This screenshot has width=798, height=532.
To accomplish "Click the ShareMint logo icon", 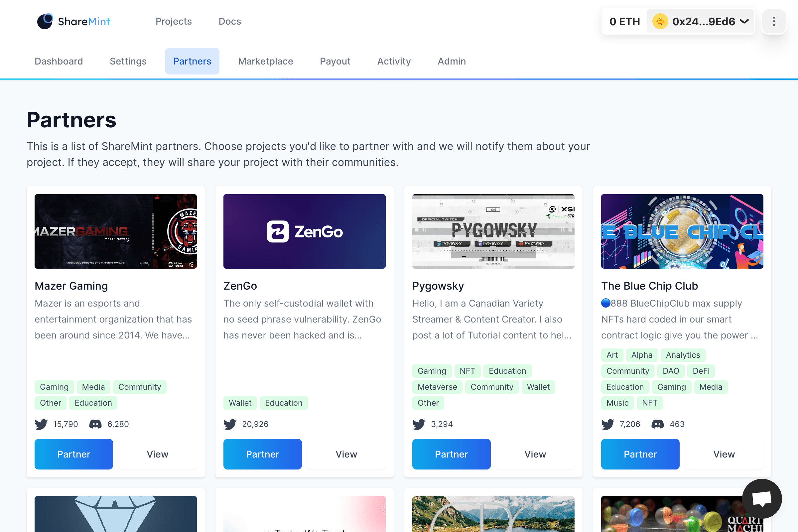I will [x=45, y=21].
